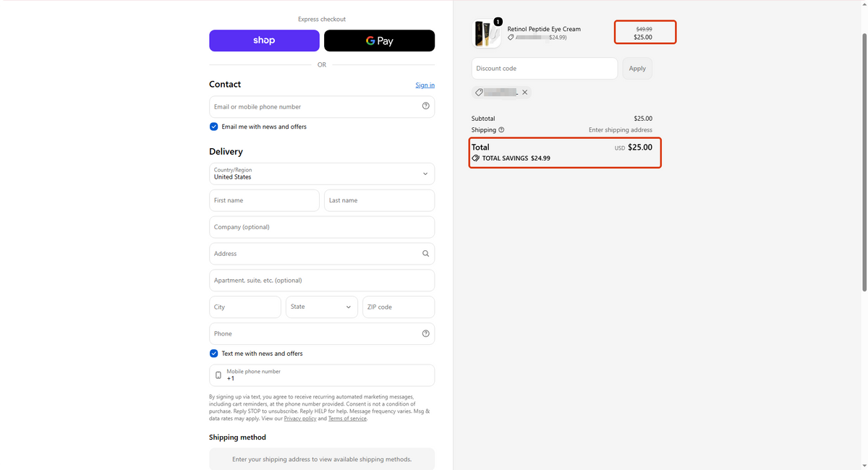Click the mobile phone icon beside +1
Viewport: 868px width, 470px height.
pyautogui.click(x=218, y=375)
